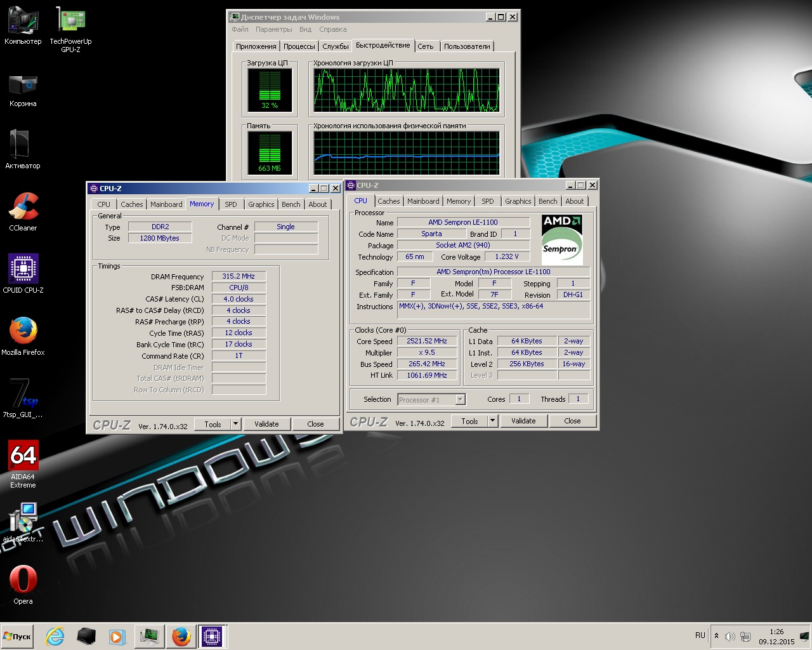The image size is (812, 650).
Task: Select SPD tab in left CPU-Z window
Action: (x=231, y=204)
